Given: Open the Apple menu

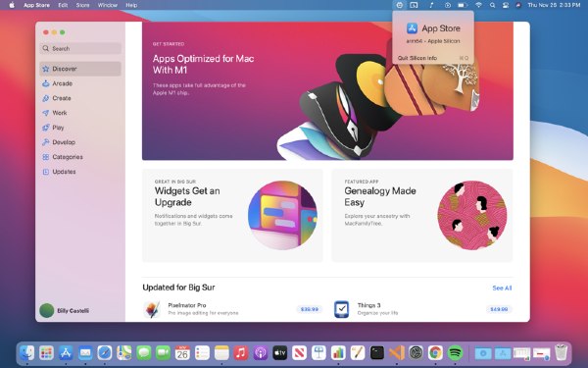Looking at the screenshot, I should click(x=12, y=5).
